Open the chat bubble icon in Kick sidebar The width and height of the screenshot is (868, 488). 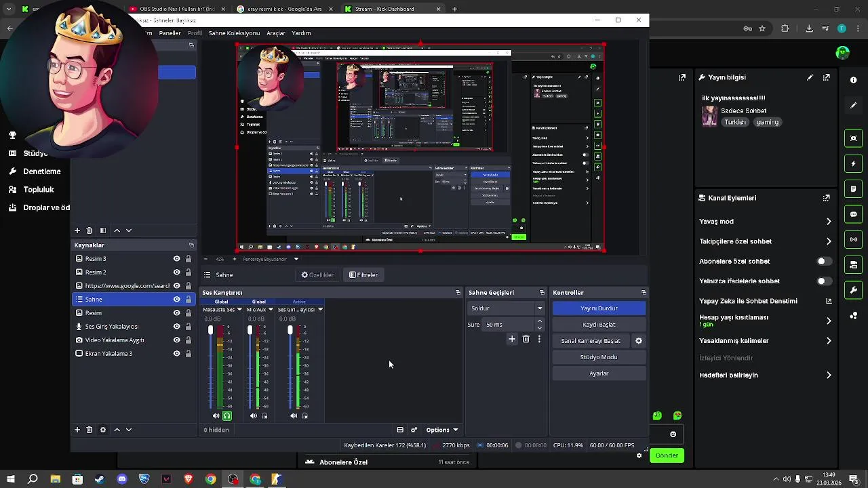(x=854, y=214)
